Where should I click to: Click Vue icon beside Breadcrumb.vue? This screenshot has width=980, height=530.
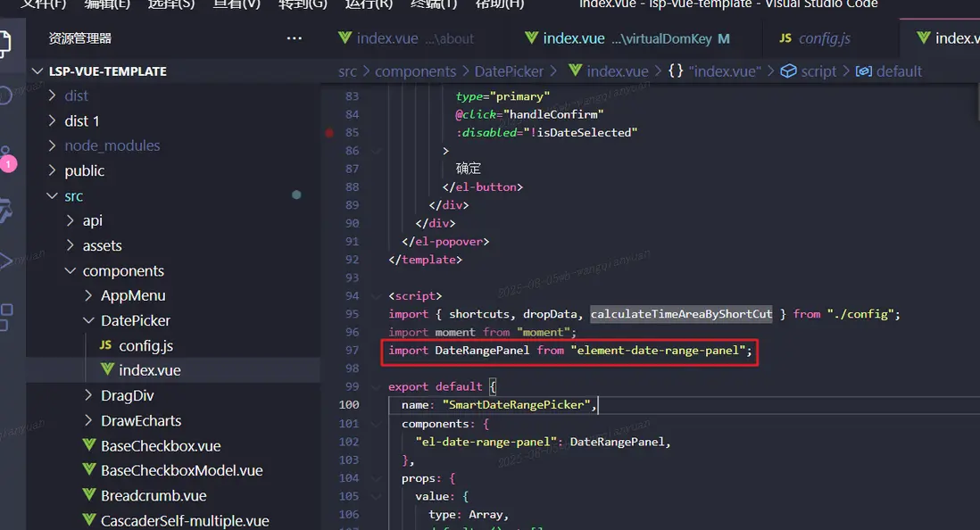point(89,494)
